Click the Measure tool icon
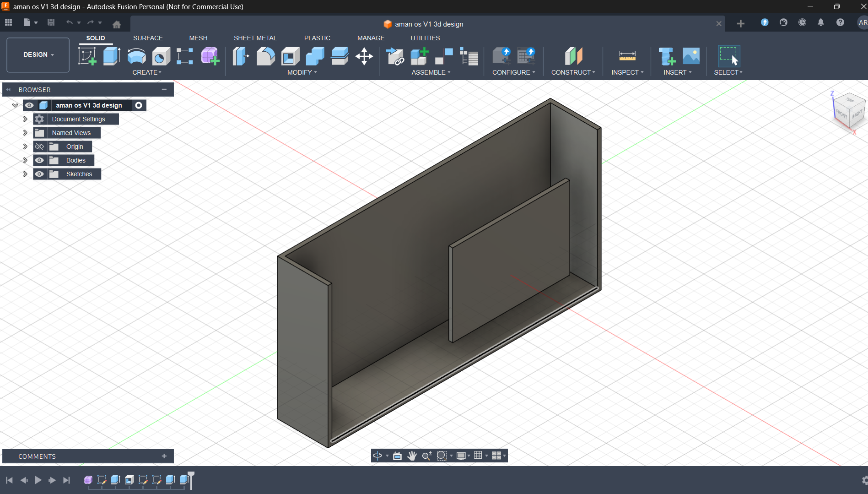The image size is (868, 494). click(x=627, y=56)
